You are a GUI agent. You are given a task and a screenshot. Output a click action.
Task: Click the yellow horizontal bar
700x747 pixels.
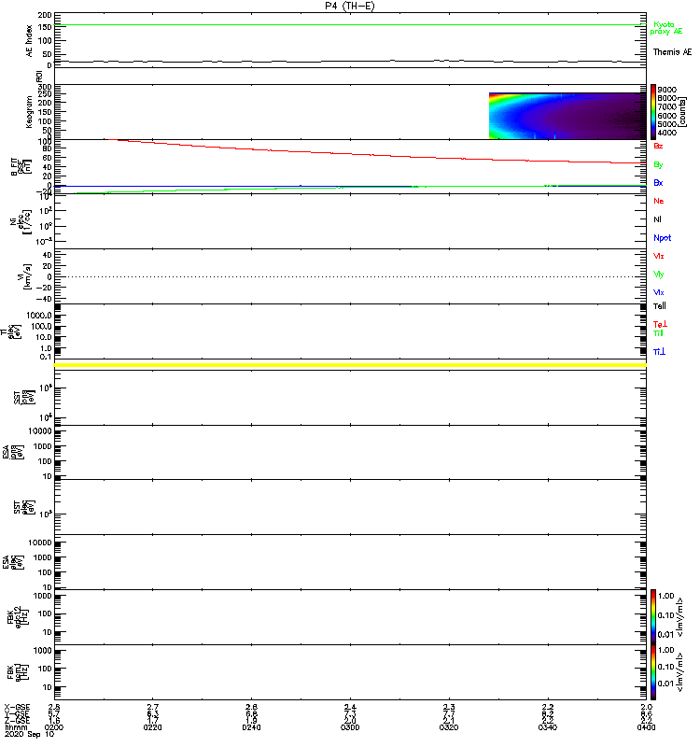pos(350,365)
